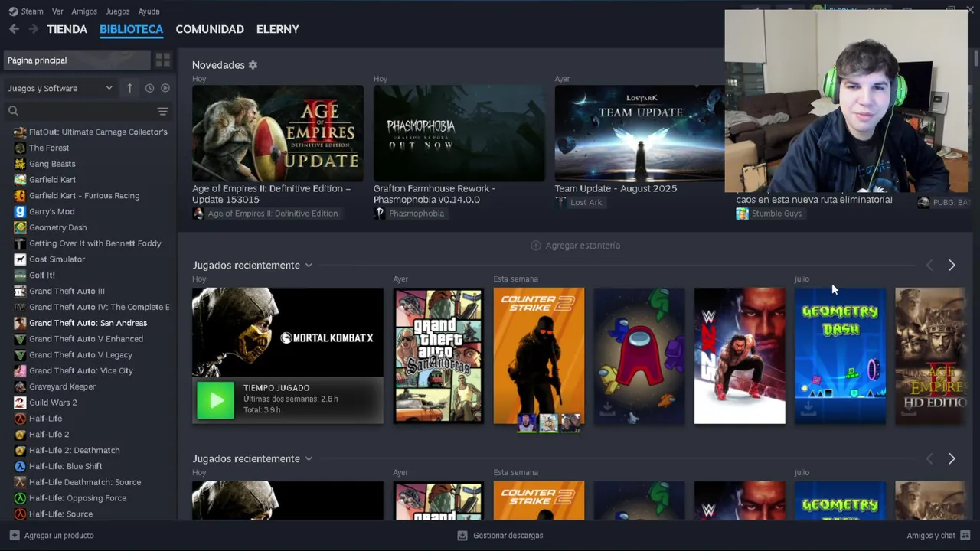Image resolution: width=980 pixels, height=551 pixels.
Task: Click Age of Empires II: Definitive Edition label
Action: tap(273, 214)
